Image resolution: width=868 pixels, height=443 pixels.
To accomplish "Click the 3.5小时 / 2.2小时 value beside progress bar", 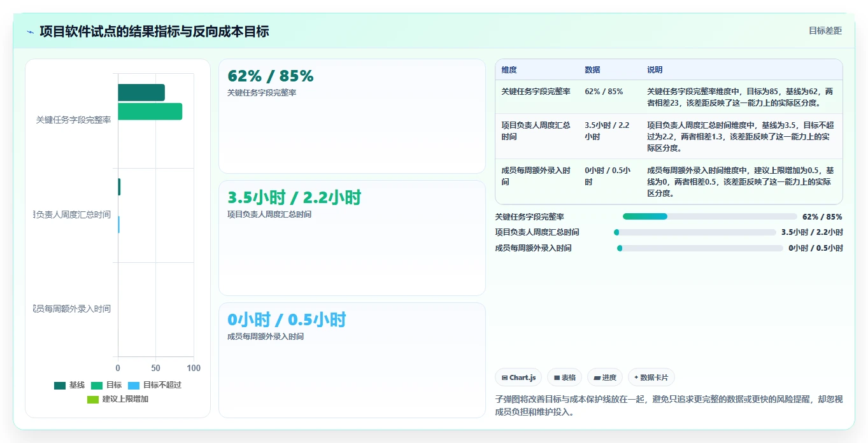I will (x=812, y=232).
